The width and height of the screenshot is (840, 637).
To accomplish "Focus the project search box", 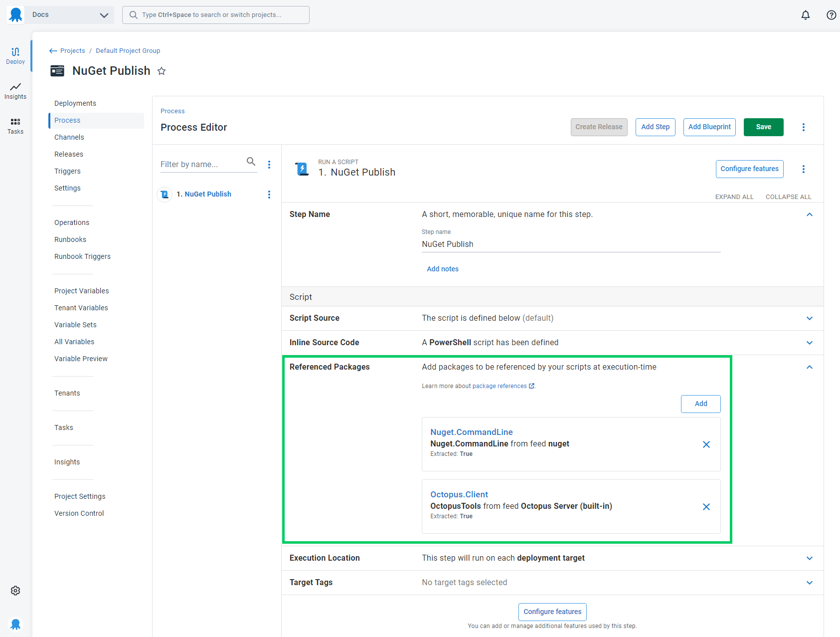I will 216,15.
